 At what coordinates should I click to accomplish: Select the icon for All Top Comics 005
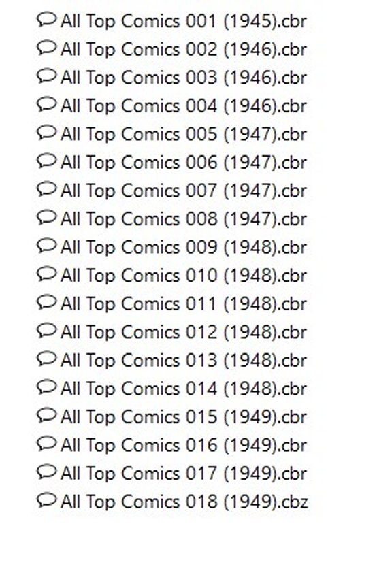[x=46, y=133]
